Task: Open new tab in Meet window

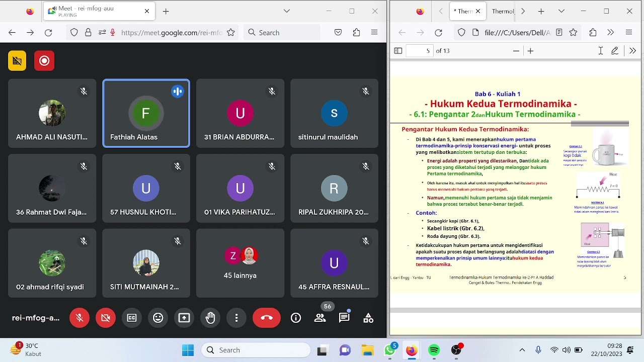Action: click(166, 11)
